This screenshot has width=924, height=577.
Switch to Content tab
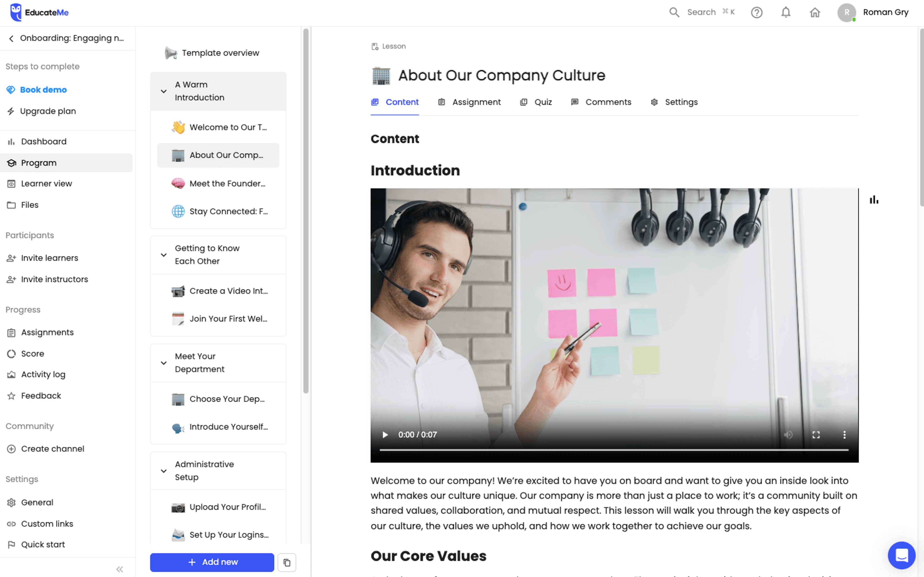point(395,102)
